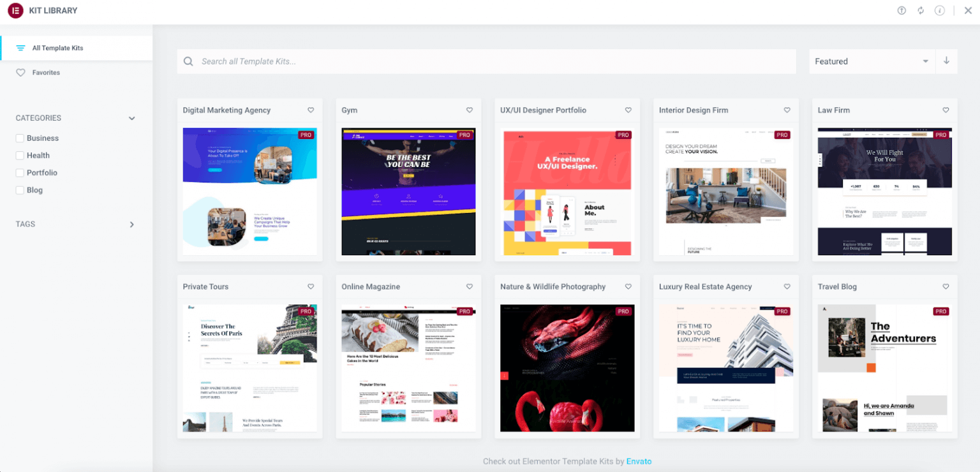Click the Elementor logo icon
The height and width of the screenshot is (472, 980).
[15, 11]
